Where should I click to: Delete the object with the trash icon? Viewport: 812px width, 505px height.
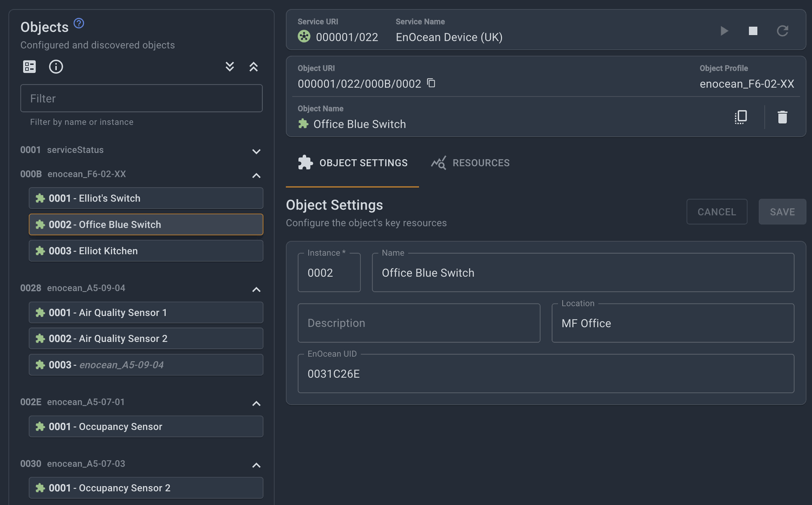782,117
